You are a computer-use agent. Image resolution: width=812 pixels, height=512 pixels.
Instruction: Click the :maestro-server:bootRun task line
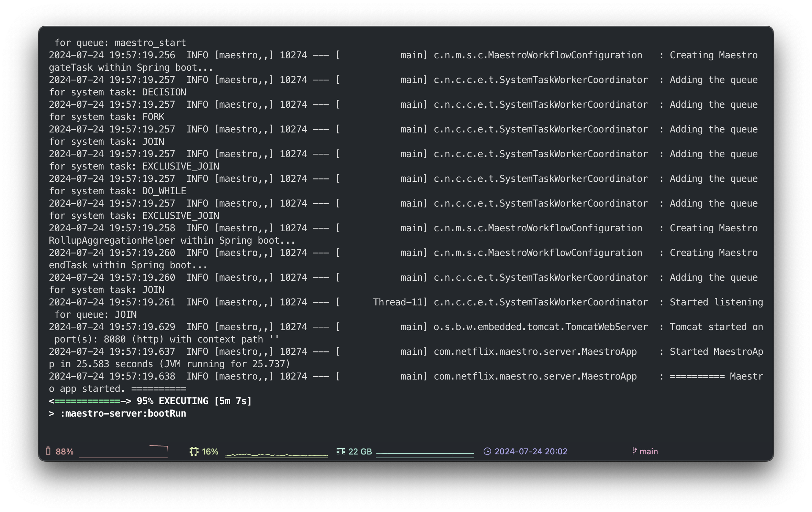click(123, 414)
